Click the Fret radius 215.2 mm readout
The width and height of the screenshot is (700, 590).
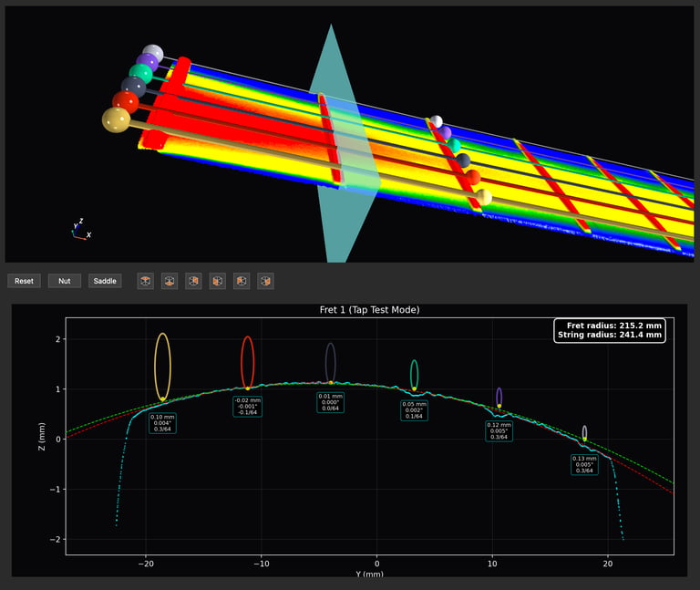(x=613, y=326)
